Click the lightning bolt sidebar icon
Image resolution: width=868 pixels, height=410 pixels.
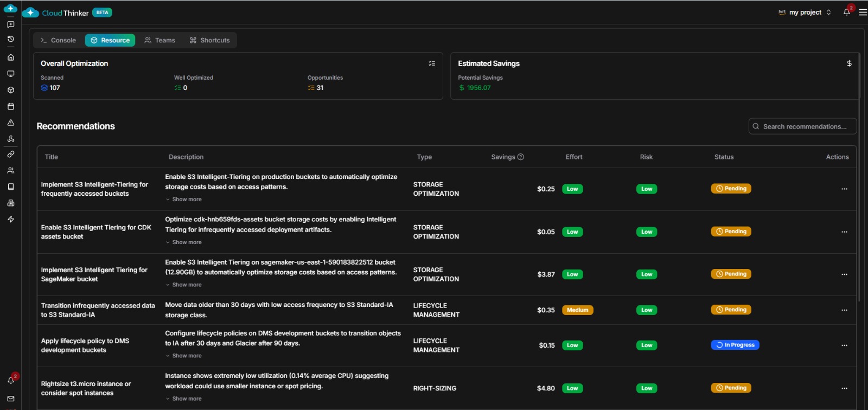click(10, 219)
